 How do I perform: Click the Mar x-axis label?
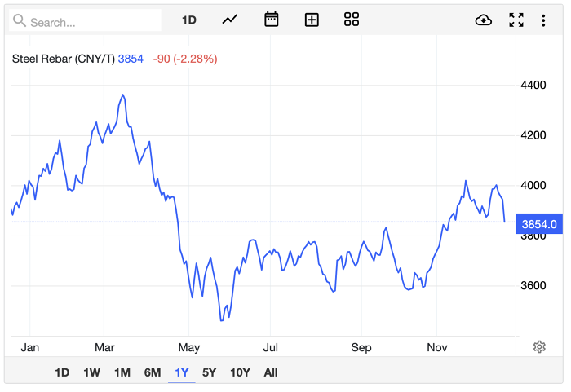pyautogui.click(x=104, y=348)
